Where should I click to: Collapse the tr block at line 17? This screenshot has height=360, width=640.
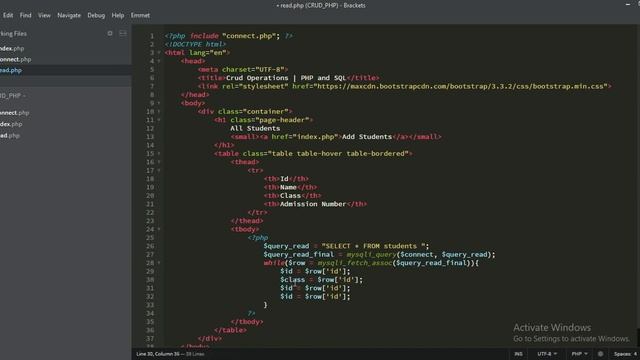pyautogui.click(x=159, y=170)
